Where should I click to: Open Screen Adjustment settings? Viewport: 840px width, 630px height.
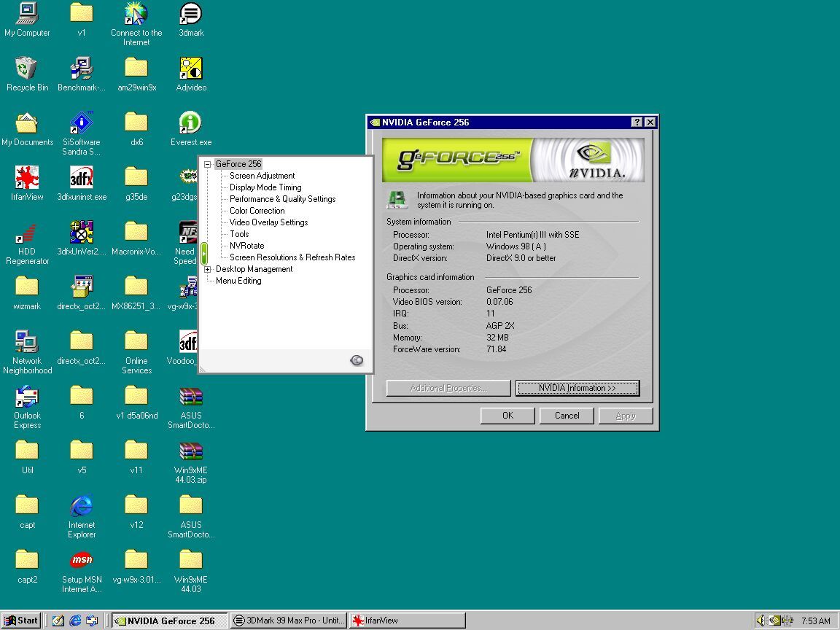tap(262, 176)
